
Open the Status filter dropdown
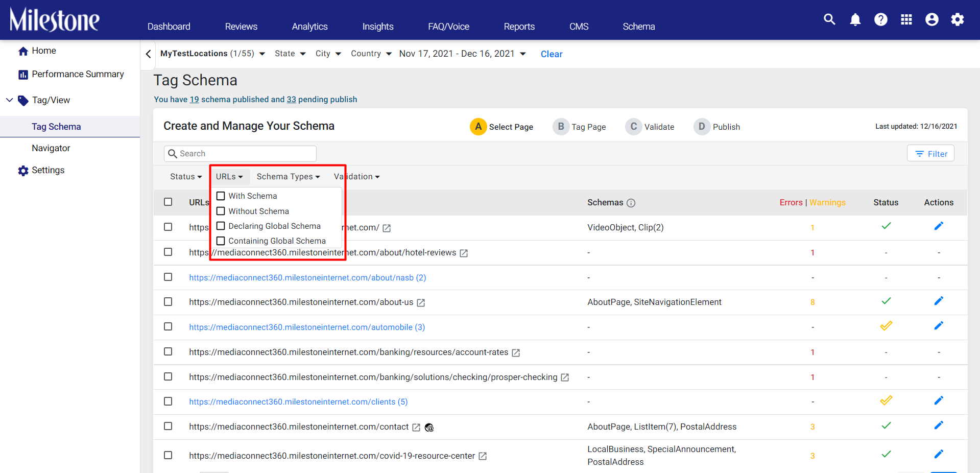[186, 177]
